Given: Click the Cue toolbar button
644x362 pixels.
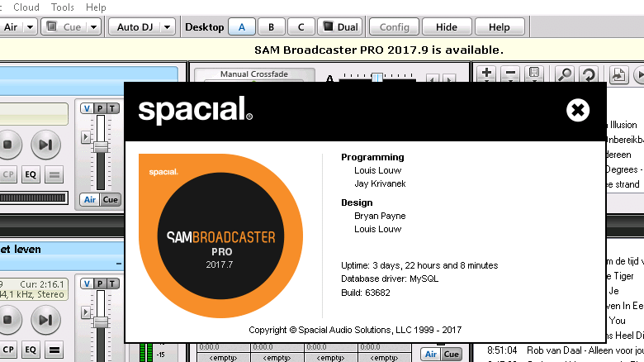Looking at the screenshot, I should (x=64, y=27).
